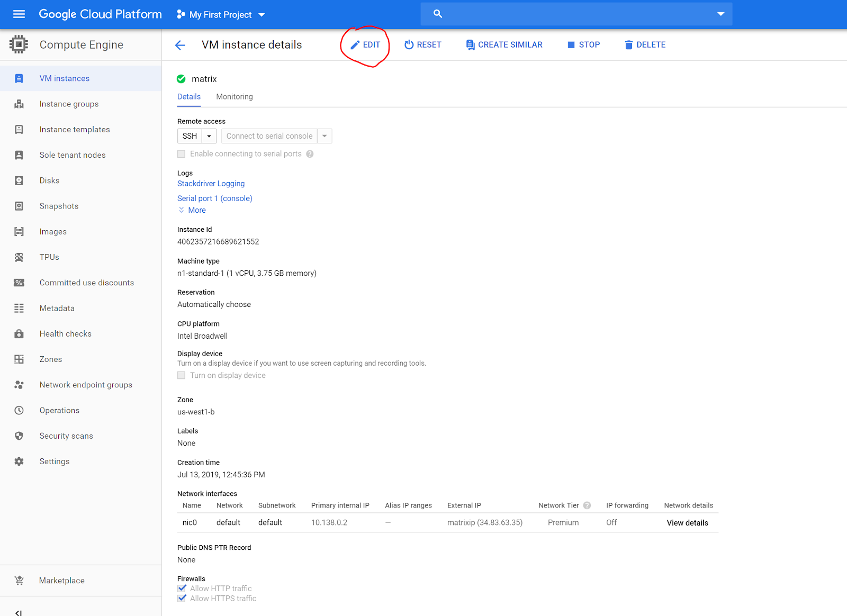Image resolution: width=847 pixels, height=616 pixels.
Task: Open Marketplace from sidebar
Action: pos(80,581)
